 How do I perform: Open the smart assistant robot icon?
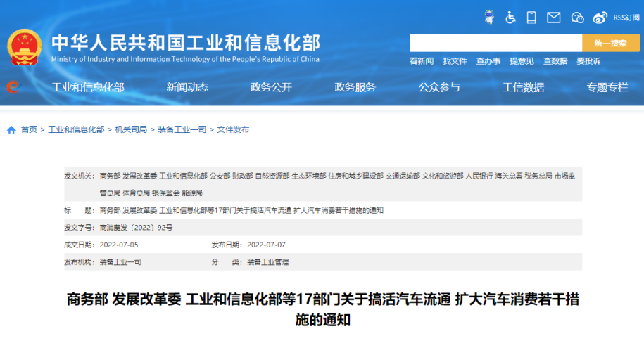[x=489, y=18]
